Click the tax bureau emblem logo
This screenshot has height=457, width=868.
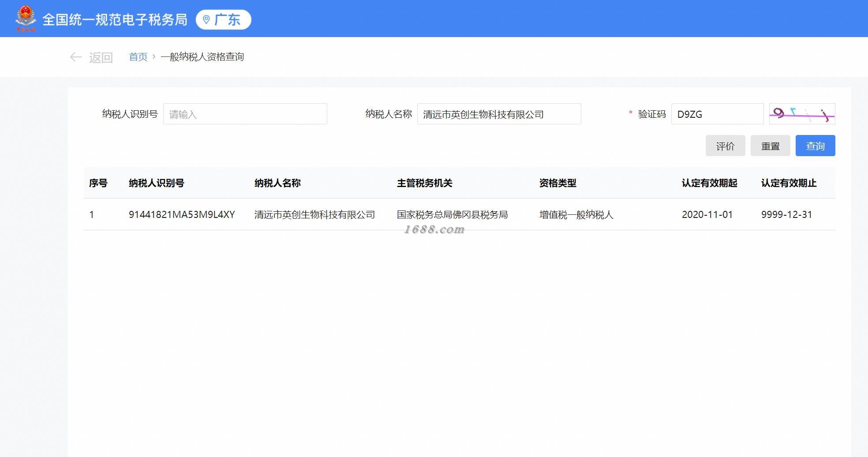(26, 19)
